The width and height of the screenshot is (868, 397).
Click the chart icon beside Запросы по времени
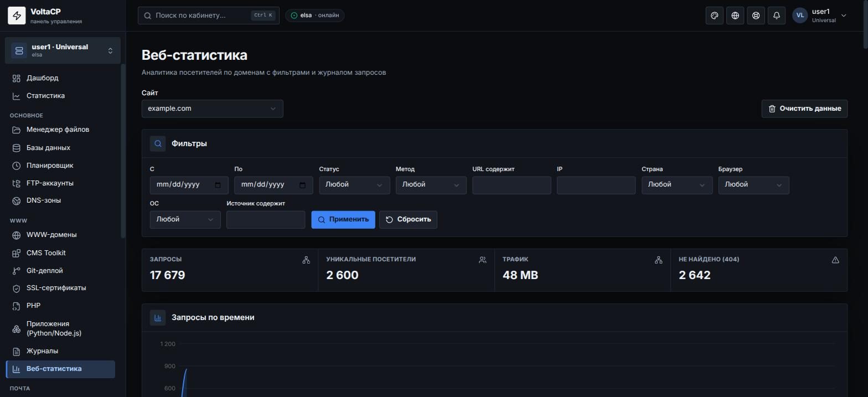click(158, 318)
